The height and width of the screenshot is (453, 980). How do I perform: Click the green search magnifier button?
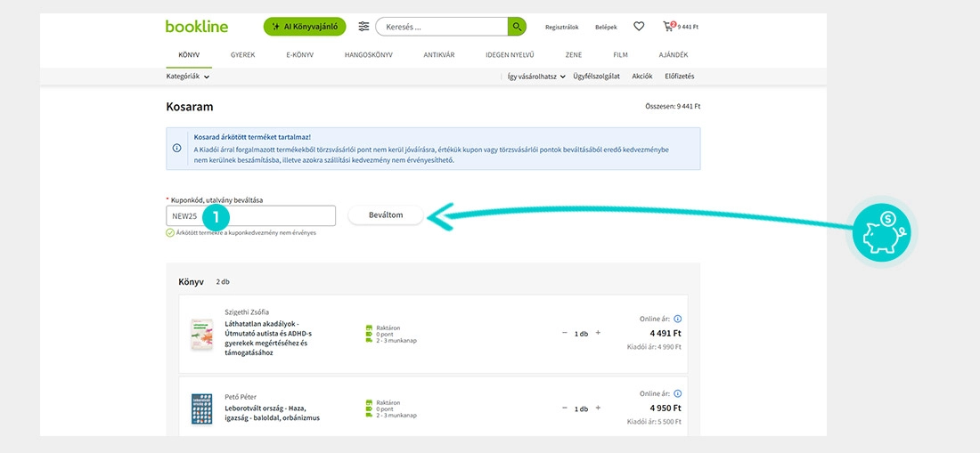pyautogui.click(x=517, y=27)
